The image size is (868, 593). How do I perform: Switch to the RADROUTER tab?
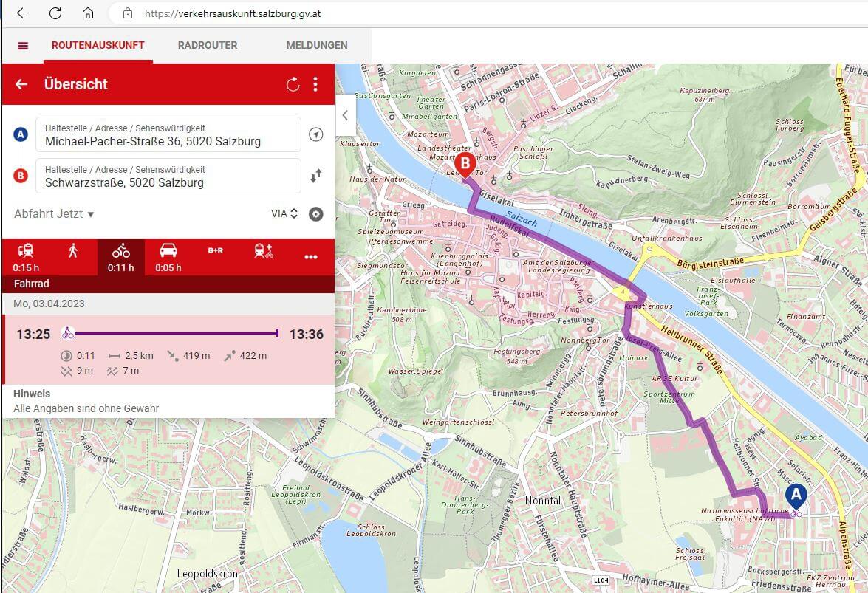[x=208, y=46]
